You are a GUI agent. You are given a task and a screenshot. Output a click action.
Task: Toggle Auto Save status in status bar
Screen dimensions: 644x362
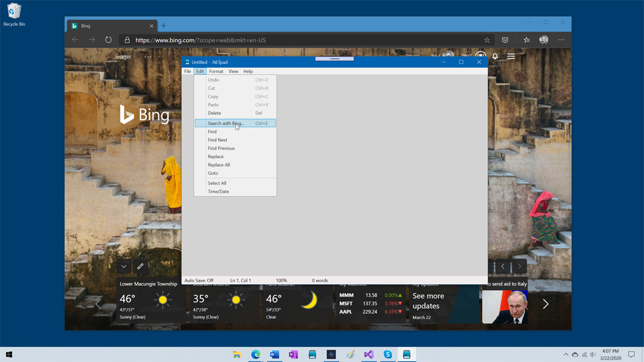pos(199,281)
